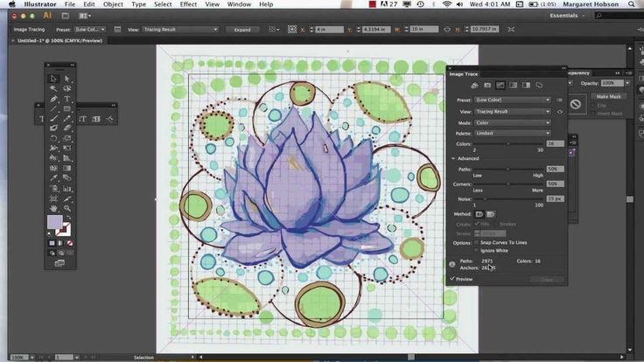Open the Mode Color dropdown

coord(512,122)
